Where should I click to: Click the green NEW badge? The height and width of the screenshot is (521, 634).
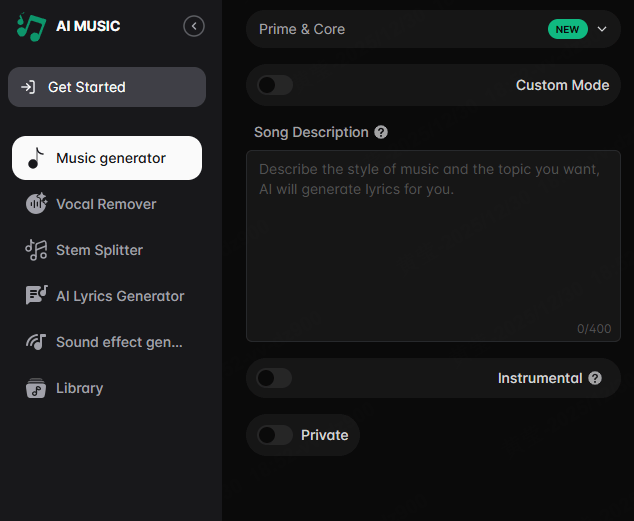(x=568, y=29)
